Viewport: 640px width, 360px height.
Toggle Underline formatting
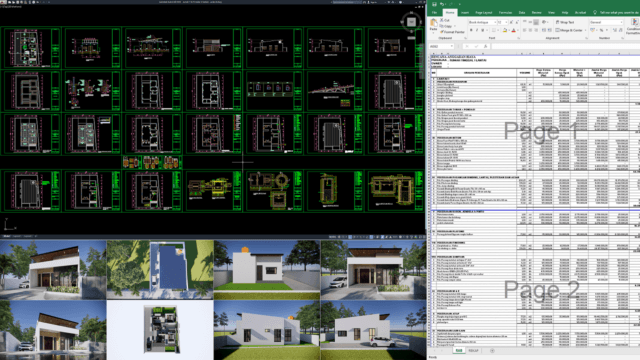(x=482, y=30)
